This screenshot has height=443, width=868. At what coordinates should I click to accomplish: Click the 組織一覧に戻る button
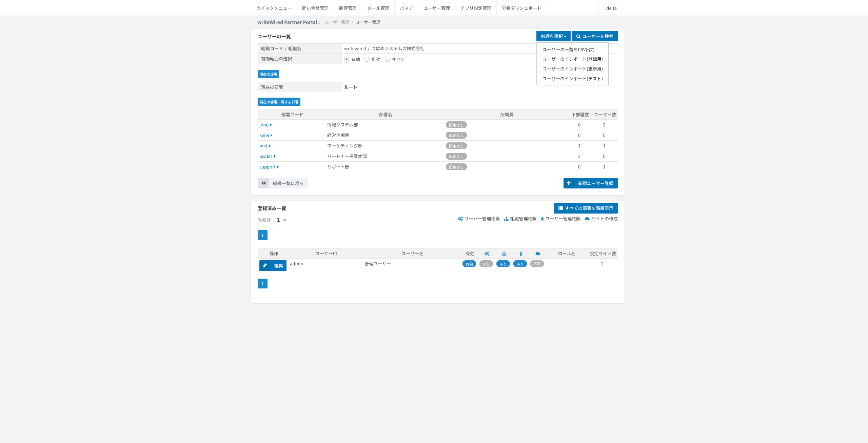point(283,183)
